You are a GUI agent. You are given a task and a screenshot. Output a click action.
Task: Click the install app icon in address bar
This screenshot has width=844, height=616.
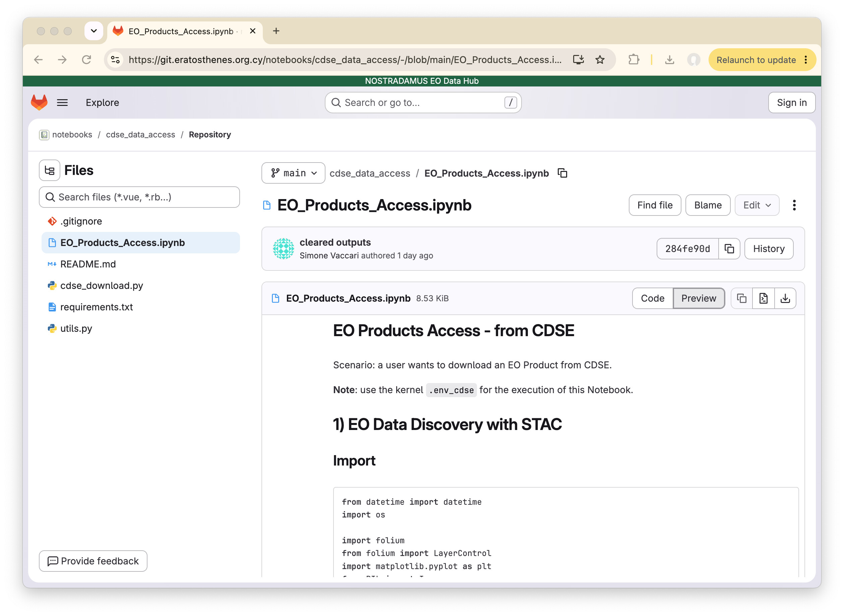click(x=579, y=60)
